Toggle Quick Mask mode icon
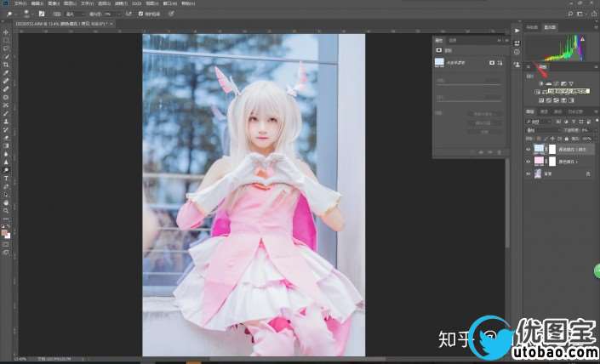 coord(6,244)
